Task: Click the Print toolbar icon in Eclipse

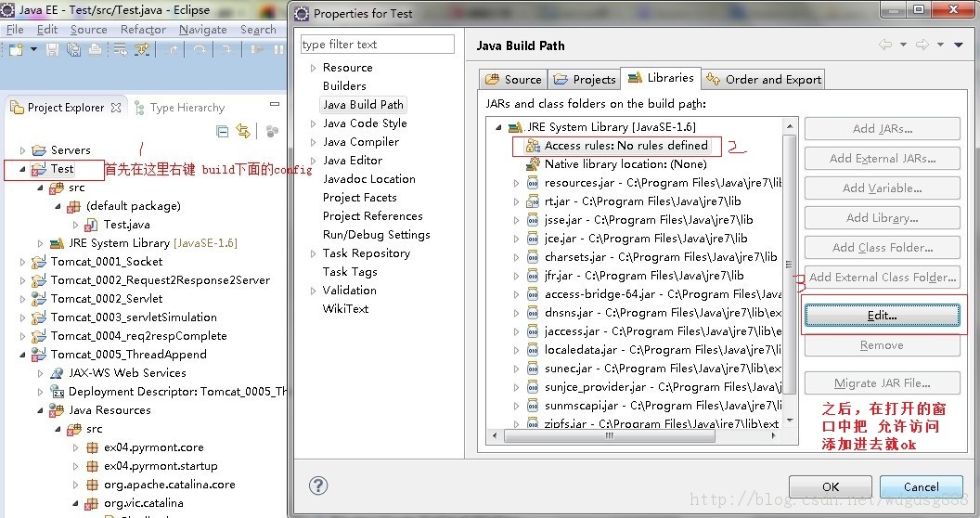Action: (x=95, y=50)
